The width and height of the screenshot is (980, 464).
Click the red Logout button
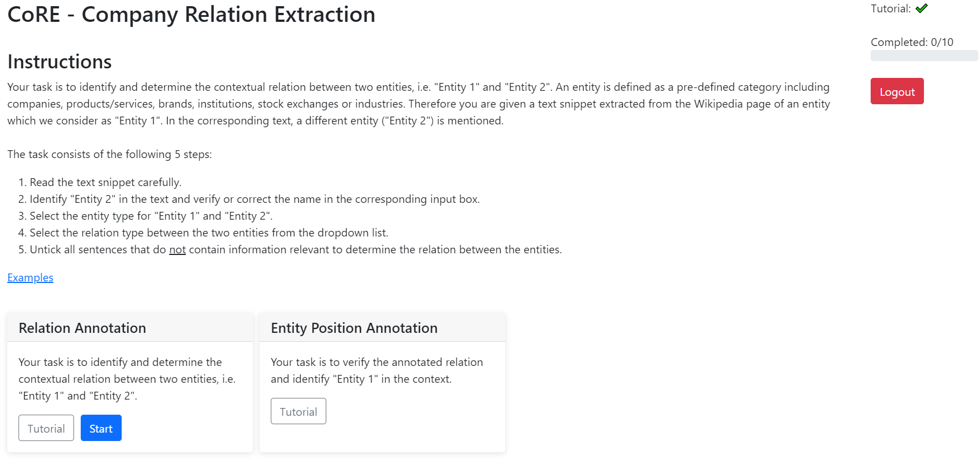click(x=896, y=91)
